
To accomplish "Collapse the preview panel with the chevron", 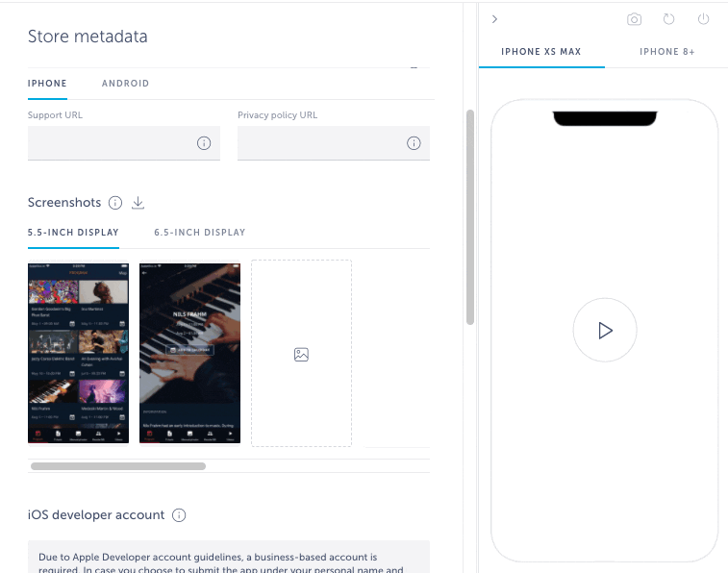I will point(494,19).
